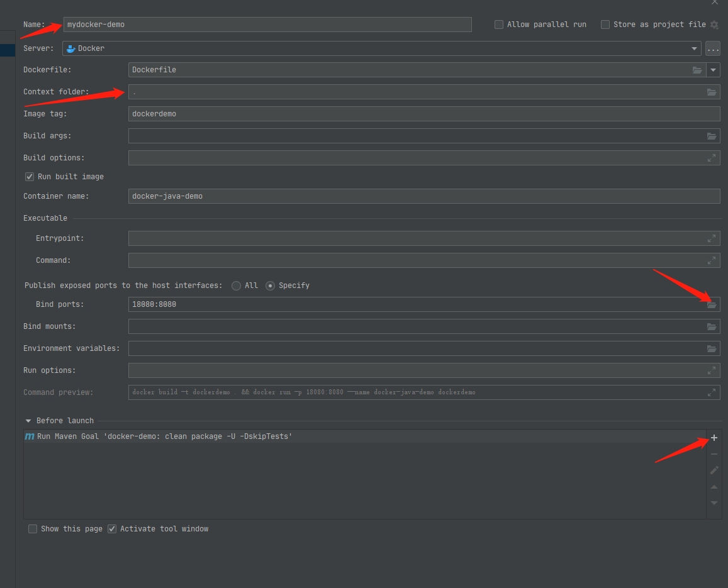Click the Name field containing mydocker-demo
This screenshot has width=728, height=588.
pyautogui.click(x=267, y=25)
